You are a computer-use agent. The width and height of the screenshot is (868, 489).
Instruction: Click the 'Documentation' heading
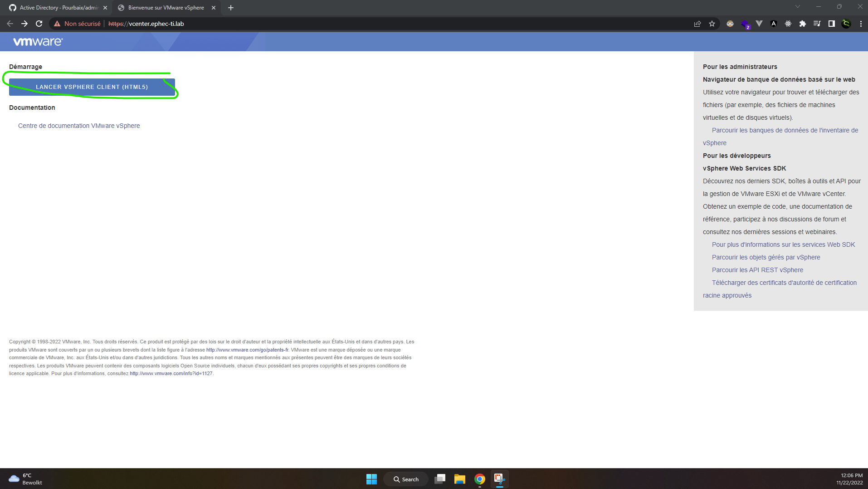tap(32, 108)
